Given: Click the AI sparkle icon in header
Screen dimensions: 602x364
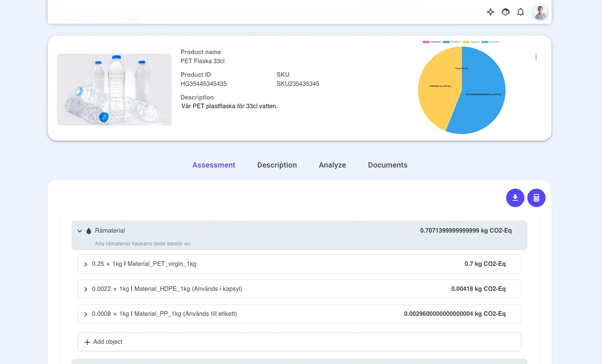Looking at the screenshot, I should [490, 12].
